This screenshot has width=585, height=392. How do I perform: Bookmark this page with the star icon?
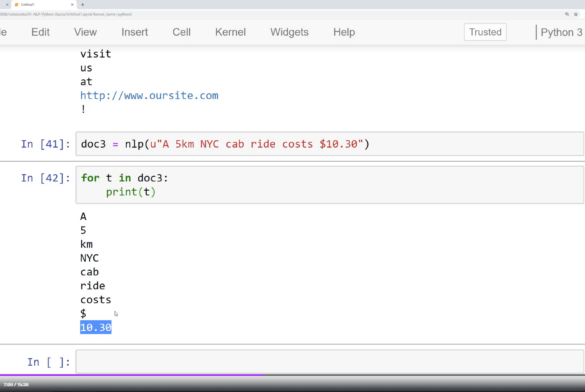coord(576,14)
